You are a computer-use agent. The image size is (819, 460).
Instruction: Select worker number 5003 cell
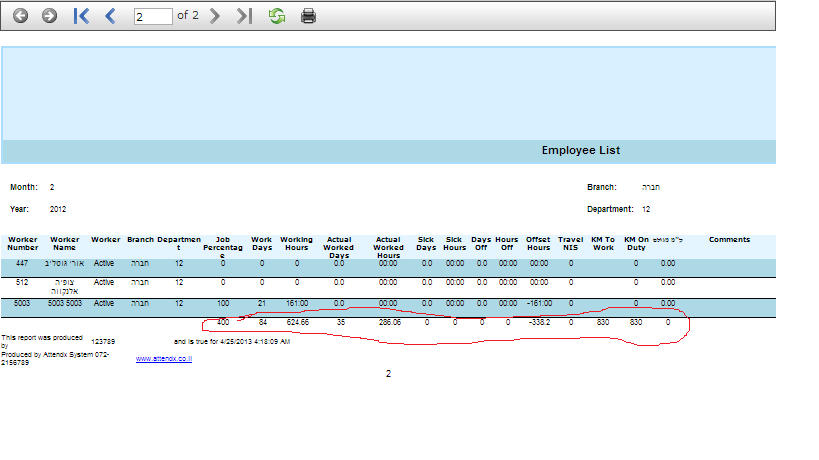tap(22, 303)
